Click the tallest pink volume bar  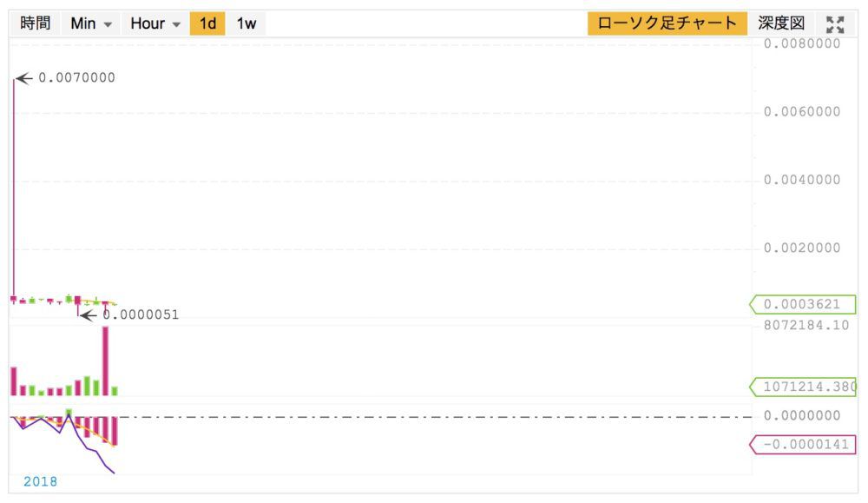coord(105,361)
